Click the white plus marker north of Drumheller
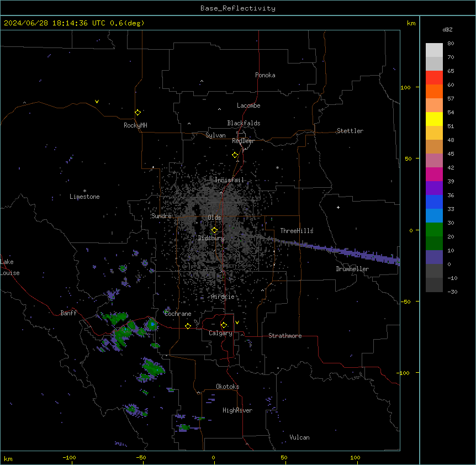 pyautogui.click(x=338, y=207)
